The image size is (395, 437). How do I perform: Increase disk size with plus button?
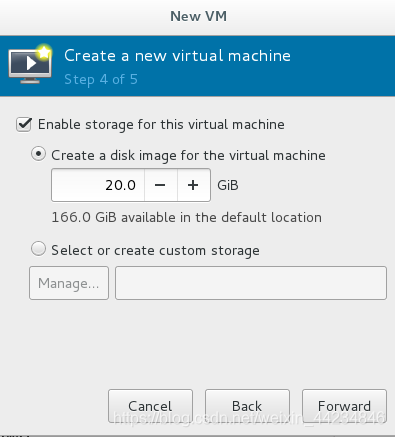tap(194, 185)
